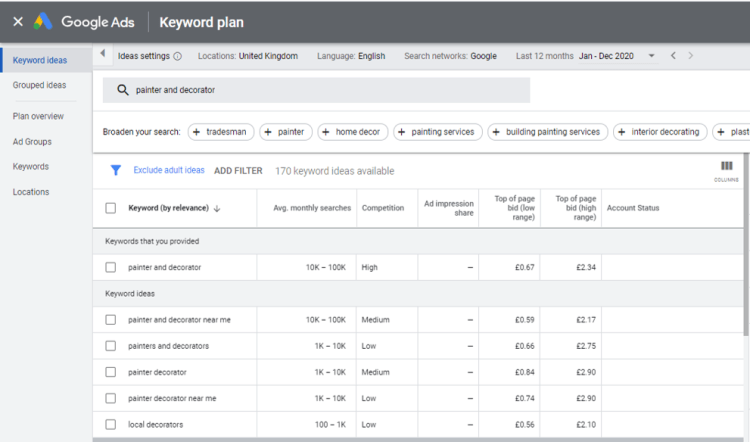Click ADD FILTER button
This screenshot has width=750, height=442.
(x=238, y=171)
